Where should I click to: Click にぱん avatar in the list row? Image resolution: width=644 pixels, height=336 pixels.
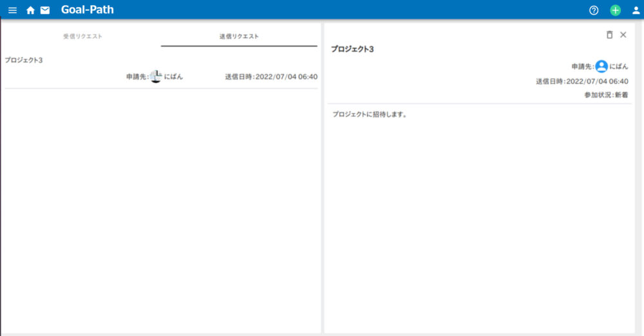(156, 77)
